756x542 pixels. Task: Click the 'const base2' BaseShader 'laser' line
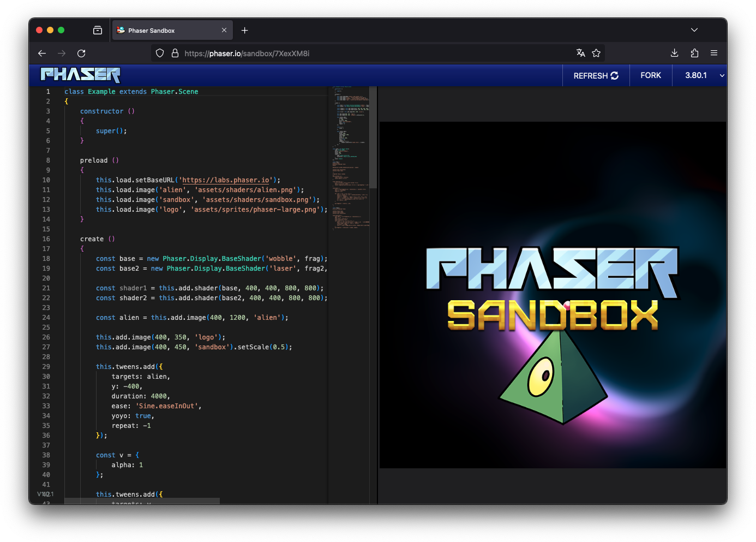point(212,269)
